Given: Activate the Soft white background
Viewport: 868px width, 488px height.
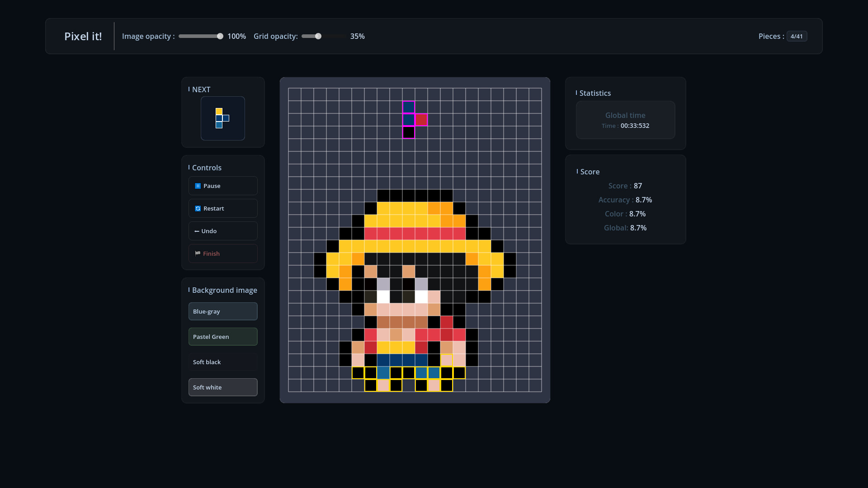Looking at the screenshot, I should (222, 387).
